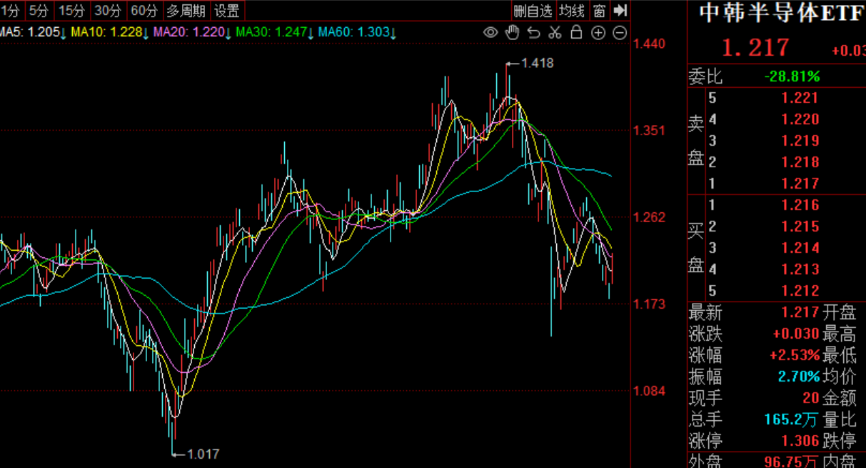The image size is (866, 468).
Task: Select the hand pan tool
Action: click(512, 33)
